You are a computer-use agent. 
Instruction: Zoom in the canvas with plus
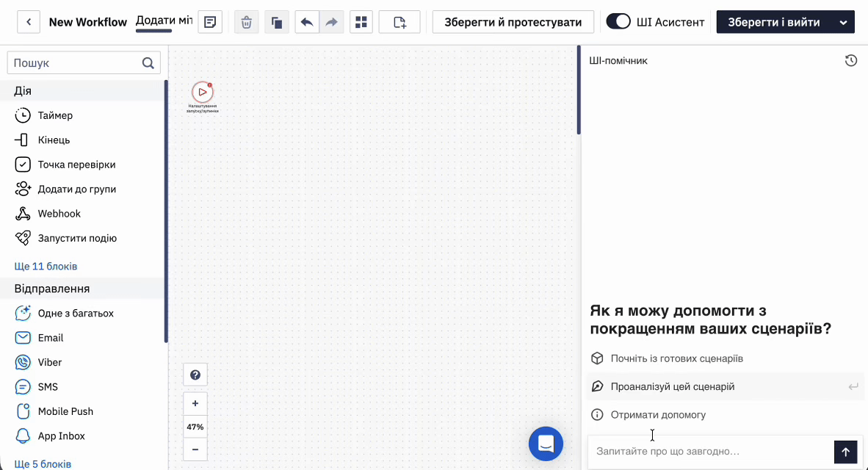pos(195,404)
